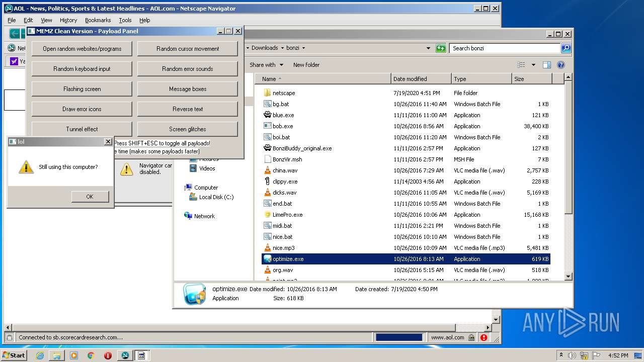Toggle Random error sounds payload
This screenshot has height=362, width=644.
tap(188, 69)
